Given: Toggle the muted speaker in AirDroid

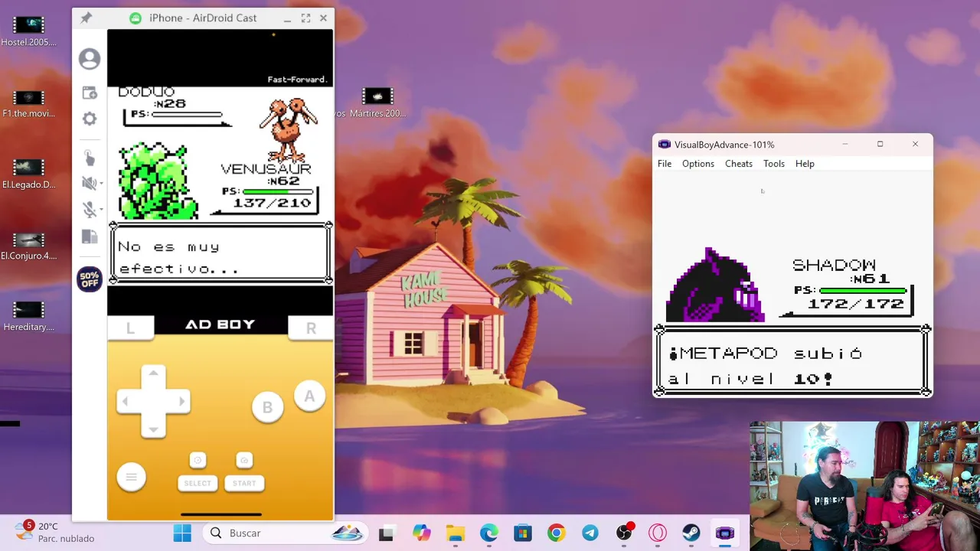Looking at the screenshot, I should pos(88,183).
